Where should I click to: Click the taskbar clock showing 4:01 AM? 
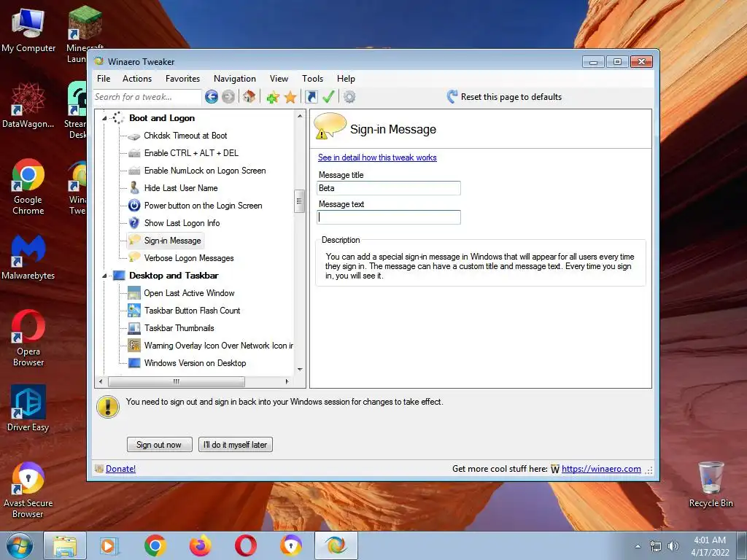[x=710, y=546]
